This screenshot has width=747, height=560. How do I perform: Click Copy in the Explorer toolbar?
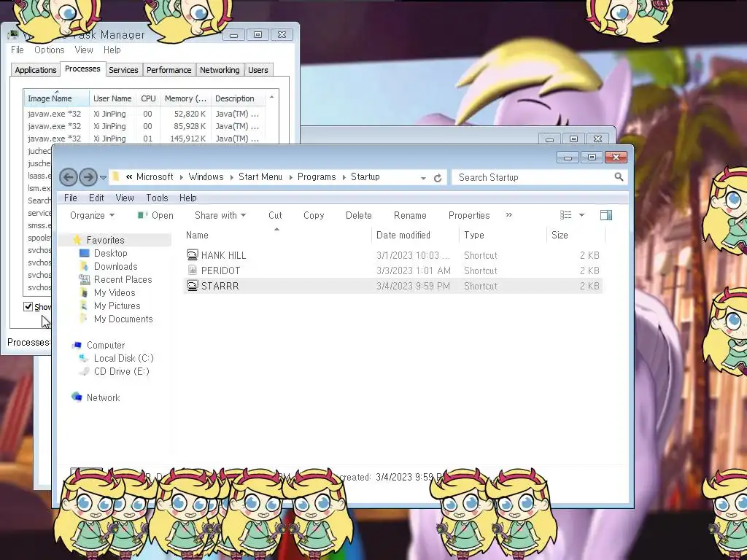(x=314, y=215)
